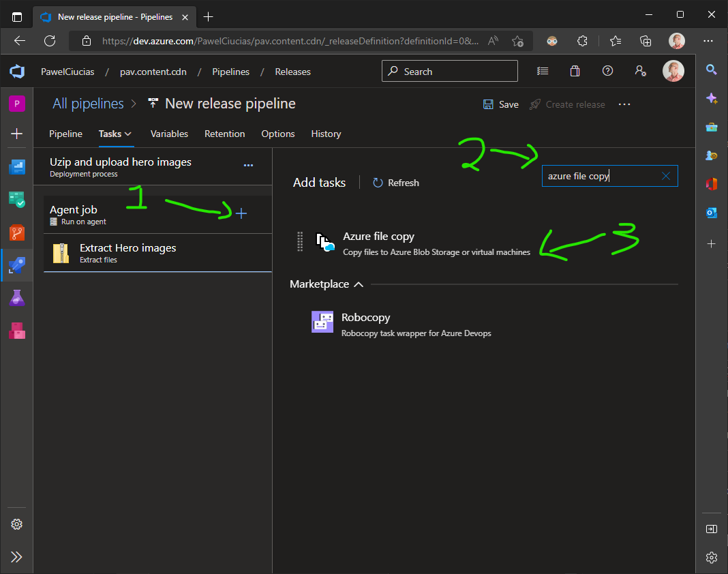Screen dimensions: 728x574
Task: Open the user profile avatar in DevOps header
Action: click(x=673, y=71)
